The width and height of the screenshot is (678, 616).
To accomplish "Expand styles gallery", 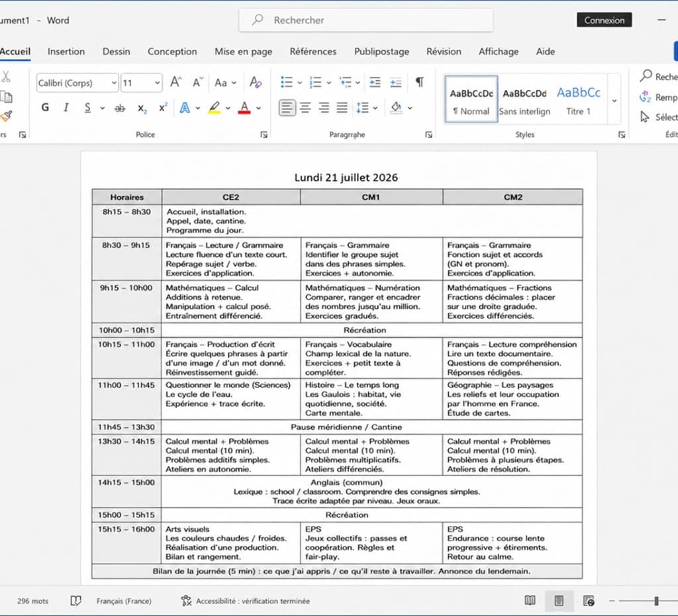I will tap(614, 101).
